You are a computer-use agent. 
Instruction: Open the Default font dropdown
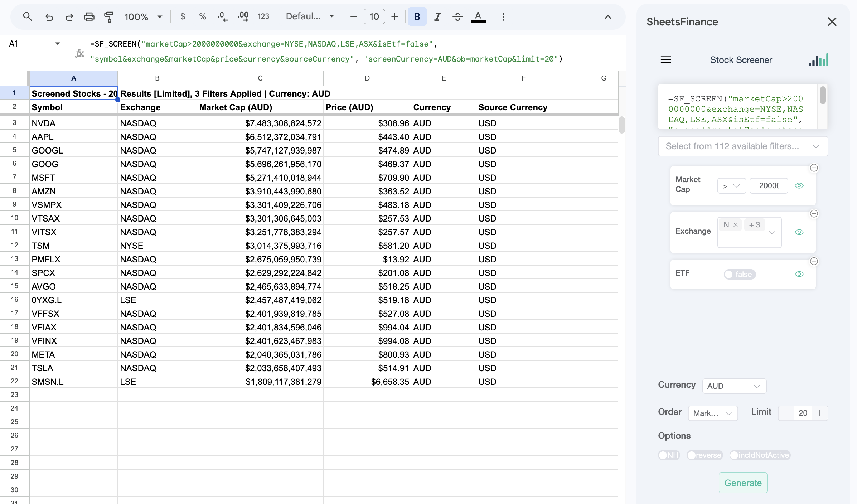pyautogui.click(x=310, y=16)
